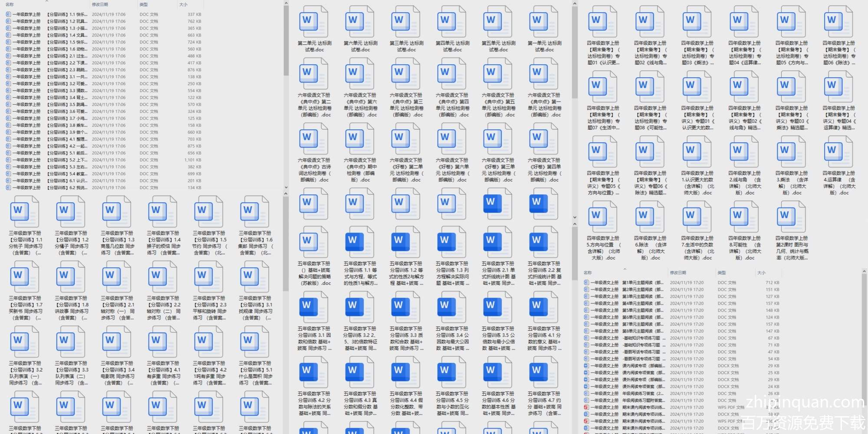Click scrollbar thumb in 六年级语文下册 icon panel
Viewport: 868px width, 434px height.
[x=575, y=52]
